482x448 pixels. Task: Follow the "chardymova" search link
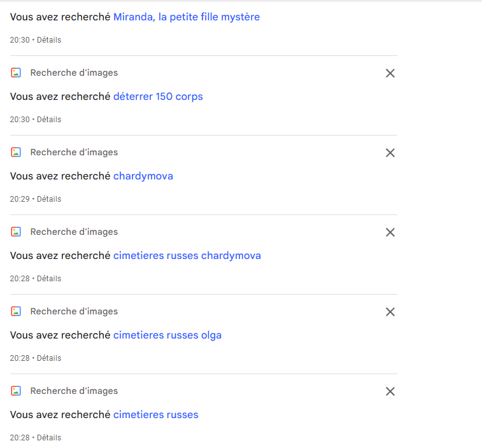143,176
